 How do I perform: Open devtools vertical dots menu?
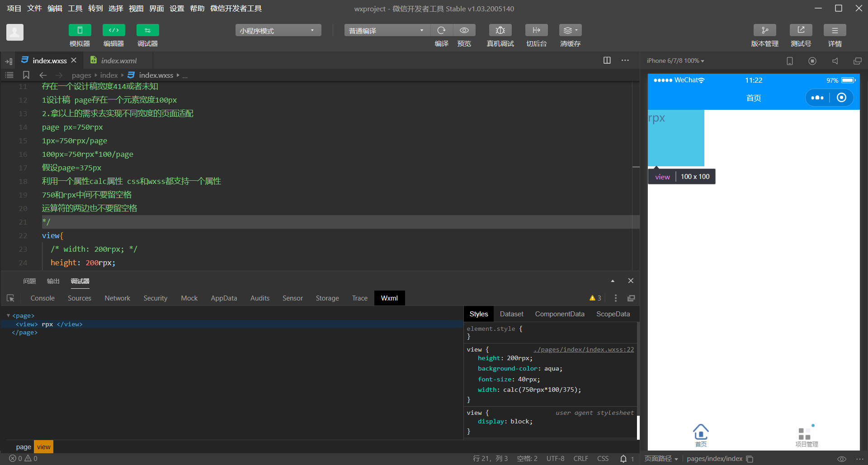click(x=615, y=298)
